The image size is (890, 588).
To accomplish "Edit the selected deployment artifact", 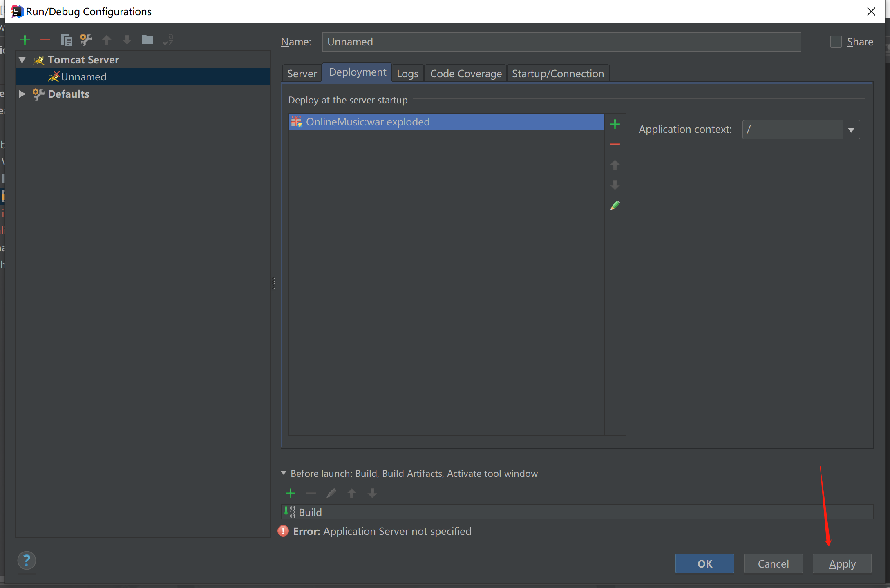I will point(615,206).
